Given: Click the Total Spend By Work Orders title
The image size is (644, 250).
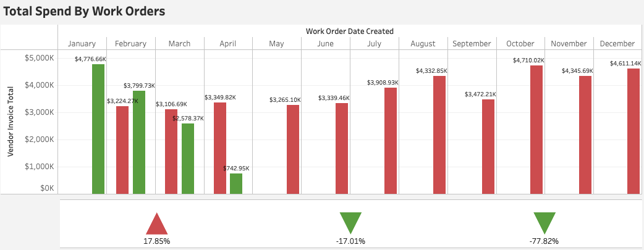Looking at the screenshot, I should pyautogui.click(x=84, y=11).
